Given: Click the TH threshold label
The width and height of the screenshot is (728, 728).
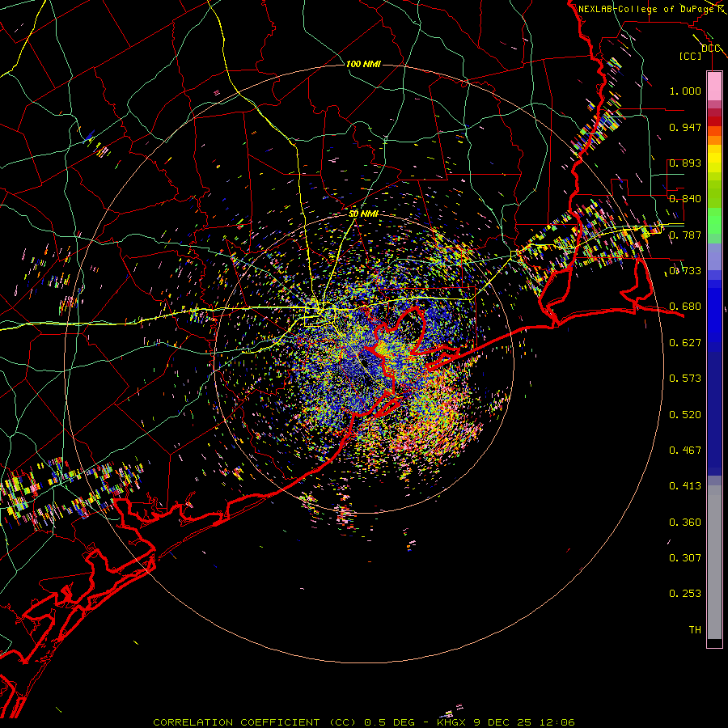Looking at the screenshot, I should [x=695, y=630].
